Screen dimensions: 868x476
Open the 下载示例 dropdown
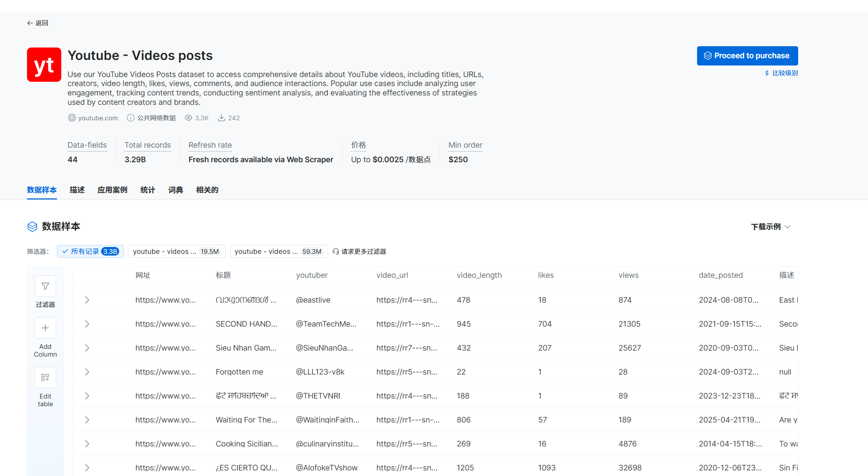pos(771,227)
